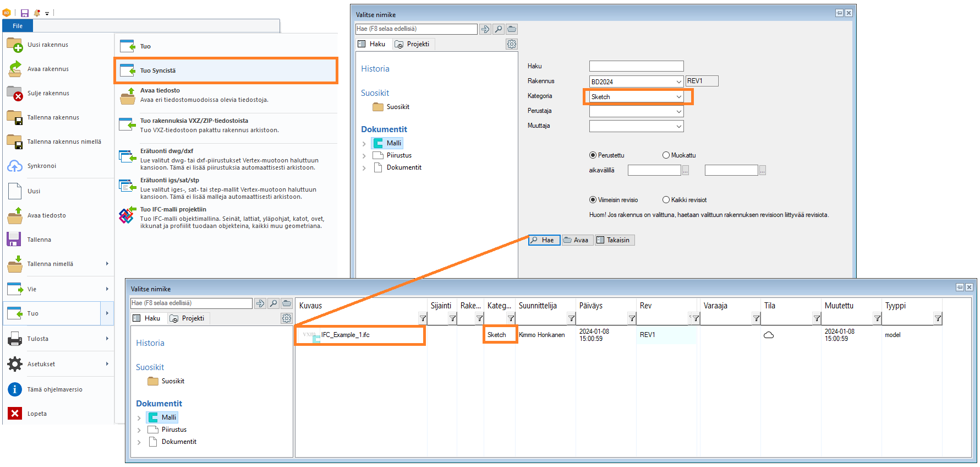Click Uusi rakennus in the File menu
980x467 pixels.
click(x=58, y=45)
